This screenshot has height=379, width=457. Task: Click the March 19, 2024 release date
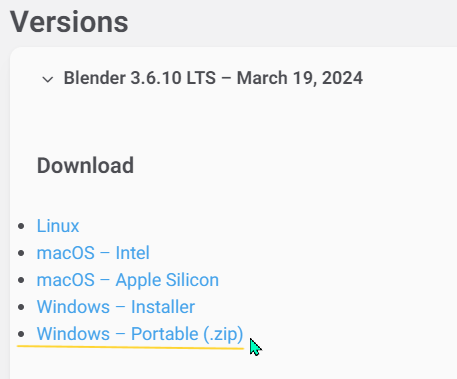pyautogui.click(x=300, y=78)
